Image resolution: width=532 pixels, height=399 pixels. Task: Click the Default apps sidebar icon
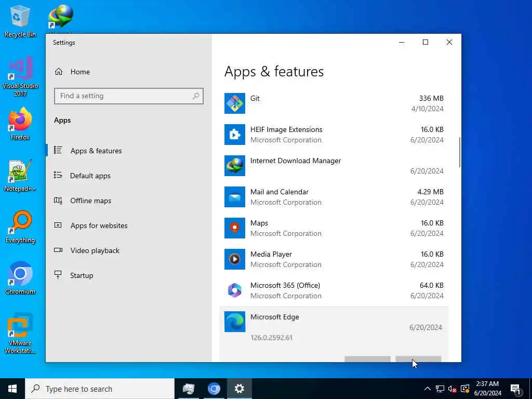pos(58,175)
